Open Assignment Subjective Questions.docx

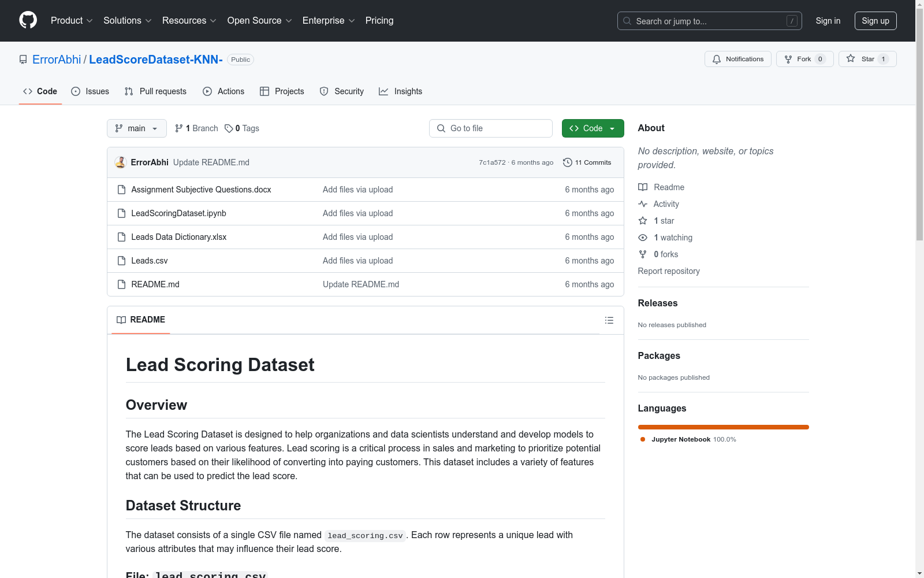click(x=201, y=190)
